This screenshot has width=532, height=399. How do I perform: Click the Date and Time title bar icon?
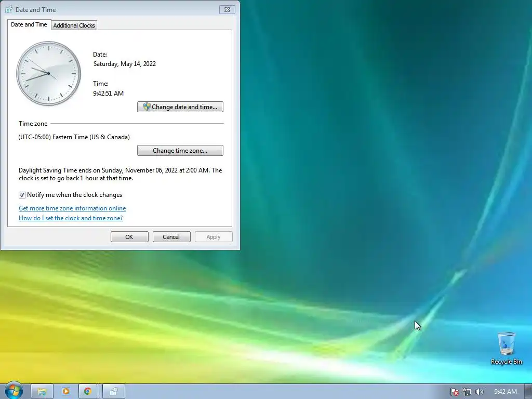[8, 9]
